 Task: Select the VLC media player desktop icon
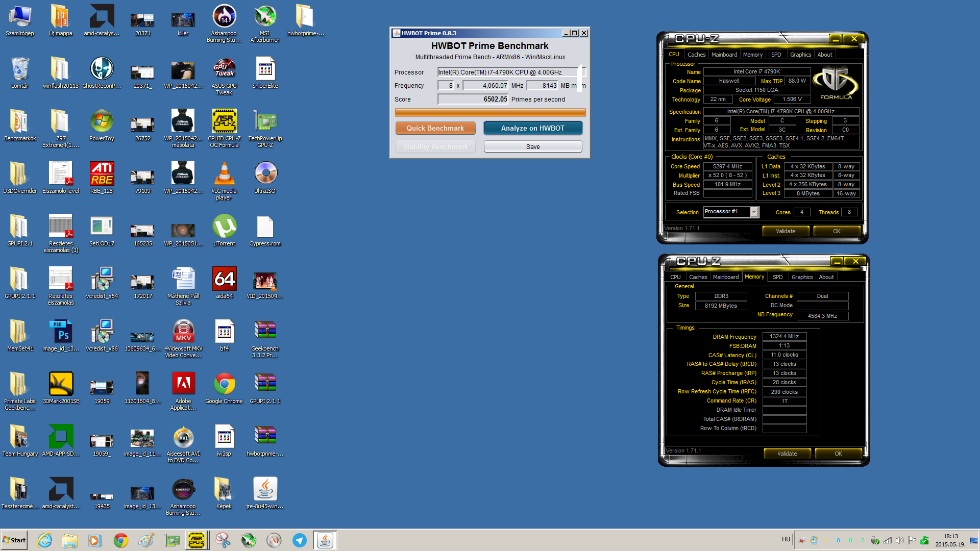coord(224,181)
